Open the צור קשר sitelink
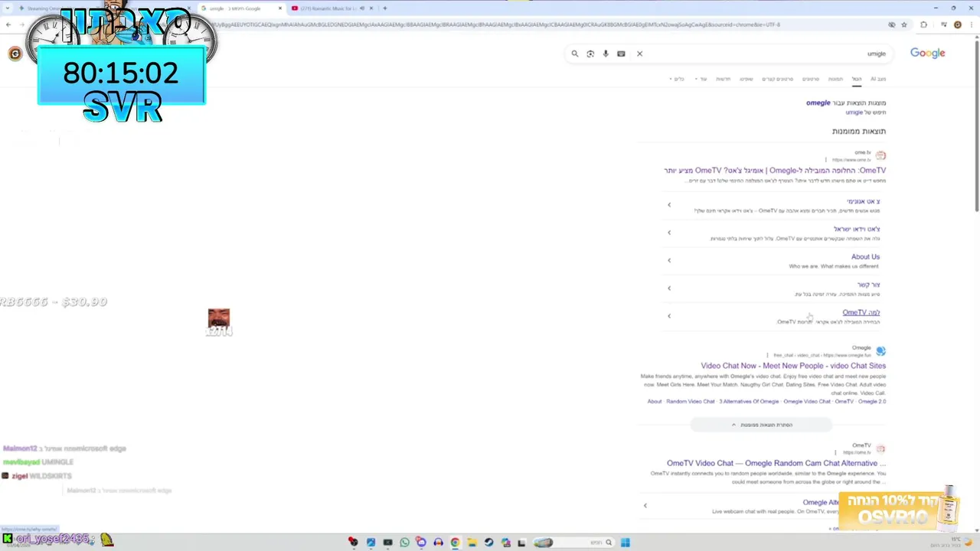The image size is (980, 551). 868,285
